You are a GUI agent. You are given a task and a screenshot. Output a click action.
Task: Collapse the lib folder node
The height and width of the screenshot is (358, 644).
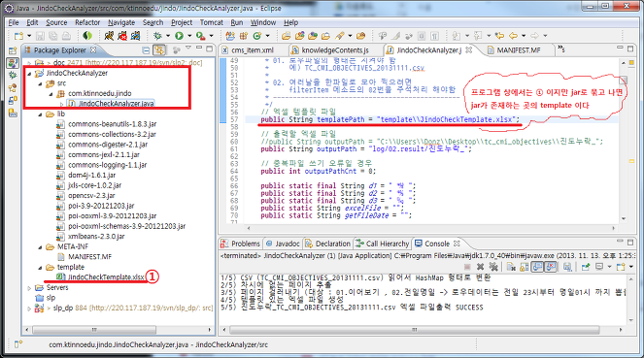(x=40, y=114)
